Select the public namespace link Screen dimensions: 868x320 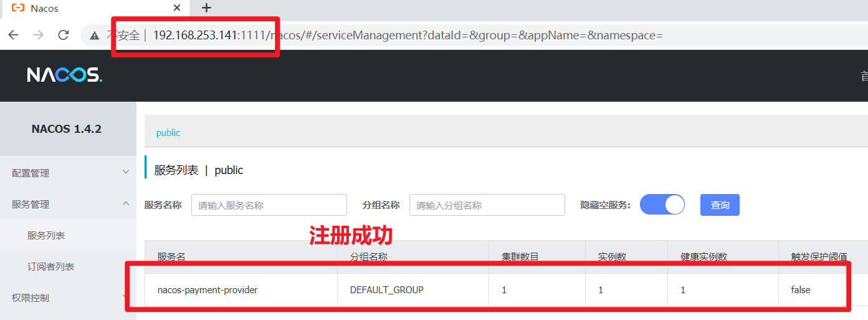coord(168,132)
